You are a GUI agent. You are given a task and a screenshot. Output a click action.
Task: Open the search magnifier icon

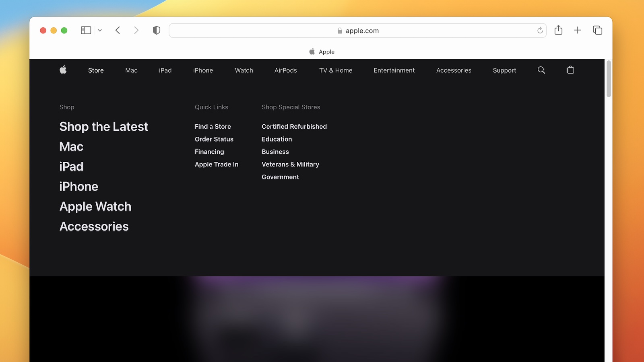click(x=541, y=70)
